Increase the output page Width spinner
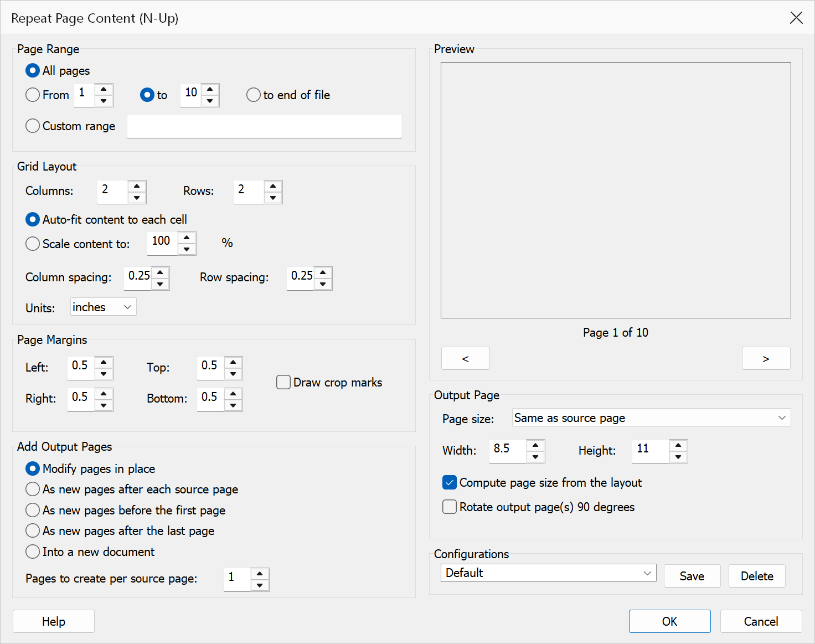 point(535,445)
